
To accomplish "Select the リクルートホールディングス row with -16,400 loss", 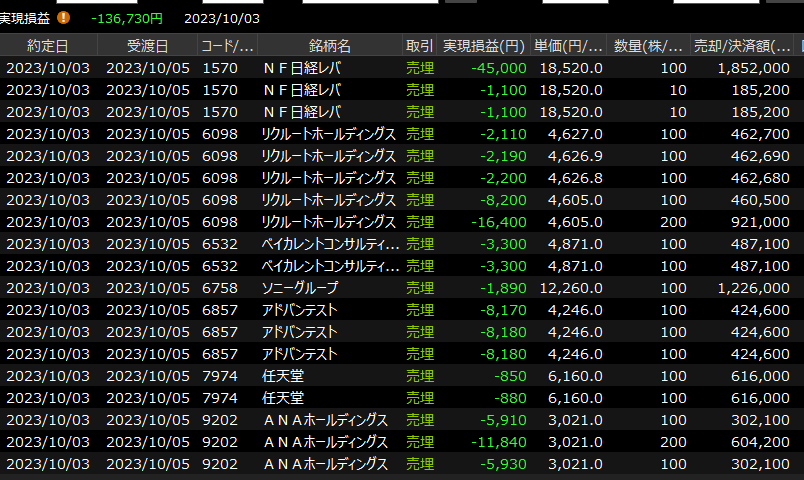I will coord(328,222).
